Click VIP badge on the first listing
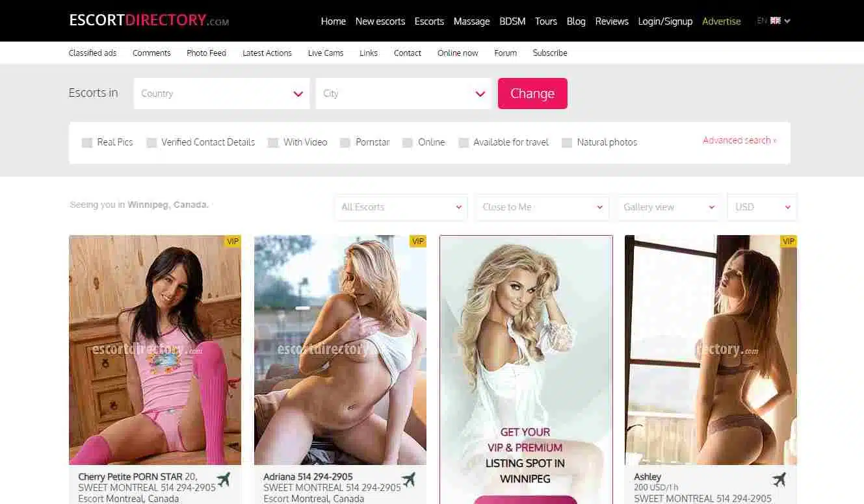This screenshot has width=864, height=504. (233, 242)
